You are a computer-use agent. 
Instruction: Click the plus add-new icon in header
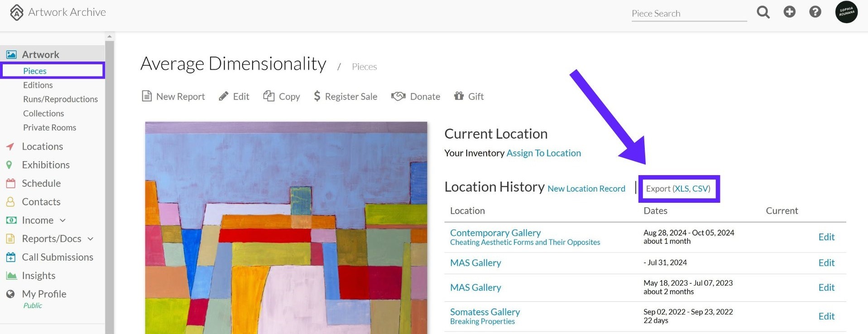pos(789,12)
